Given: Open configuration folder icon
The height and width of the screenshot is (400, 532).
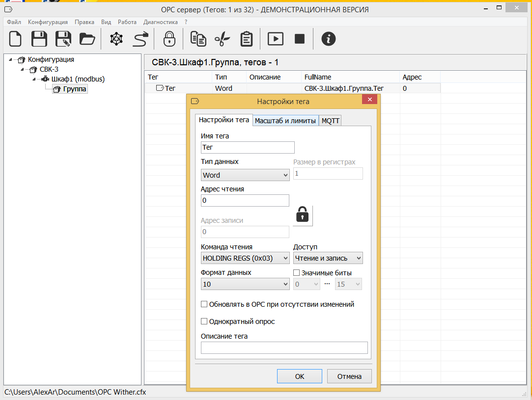Looking at the screenshot, I should click(x=87, y=39).
